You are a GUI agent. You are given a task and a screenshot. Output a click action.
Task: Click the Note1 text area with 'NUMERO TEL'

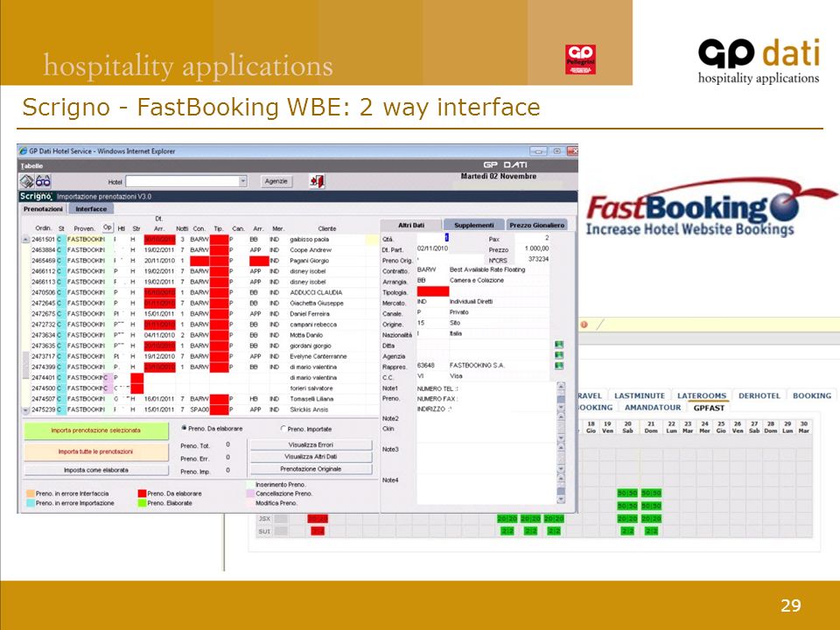click(486, 399)
